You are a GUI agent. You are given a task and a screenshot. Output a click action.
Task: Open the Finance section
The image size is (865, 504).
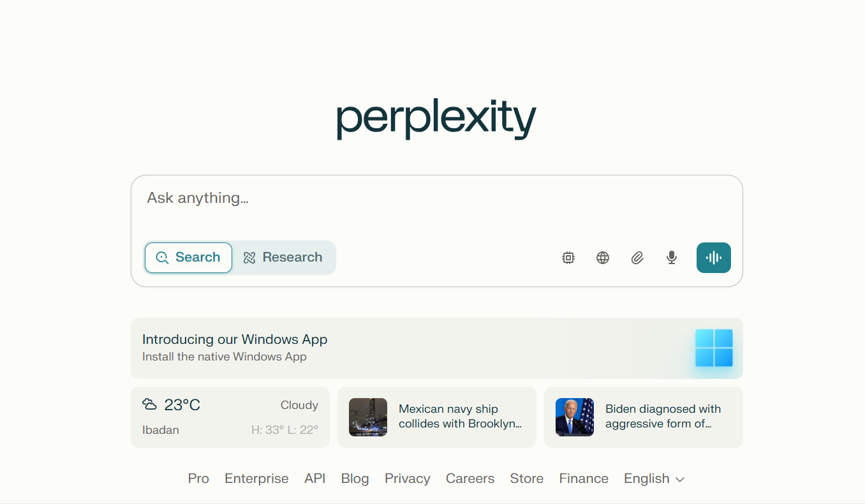coord(583,478)
